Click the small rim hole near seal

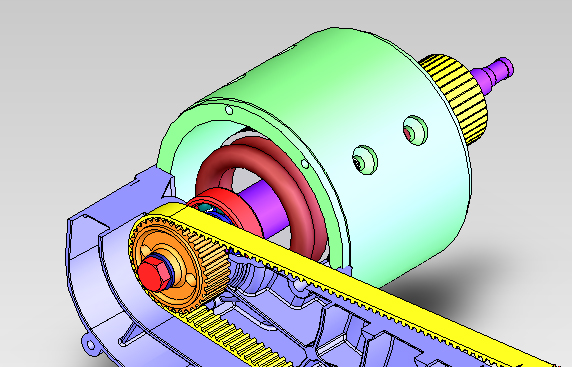pos(305,164)
